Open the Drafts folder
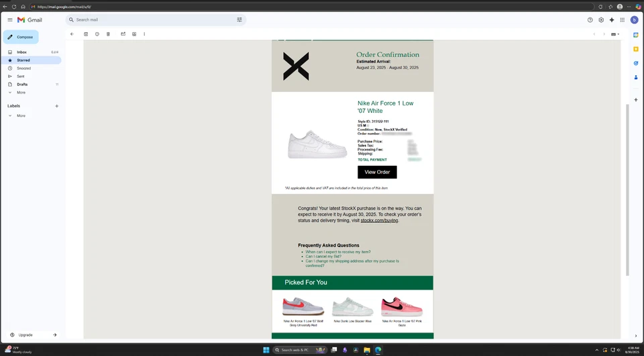Viewport: 644px width, 356px height. [x=31, y=84]
